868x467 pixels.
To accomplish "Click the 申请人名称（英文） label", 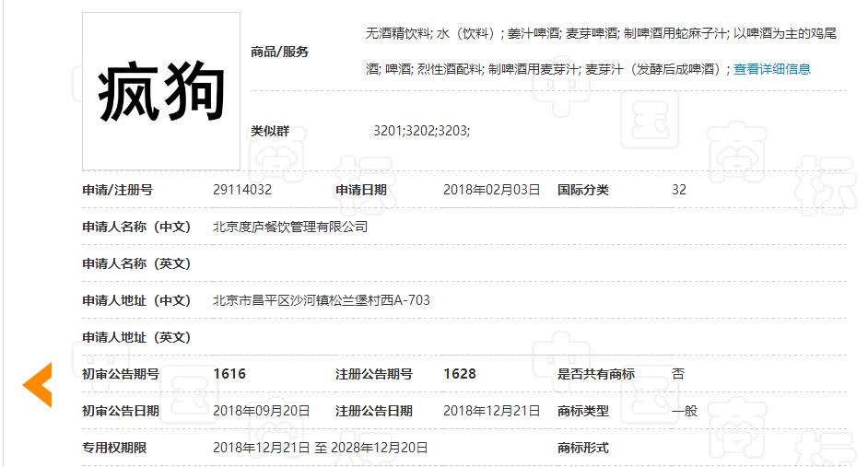I will click(x=136, y=263).
